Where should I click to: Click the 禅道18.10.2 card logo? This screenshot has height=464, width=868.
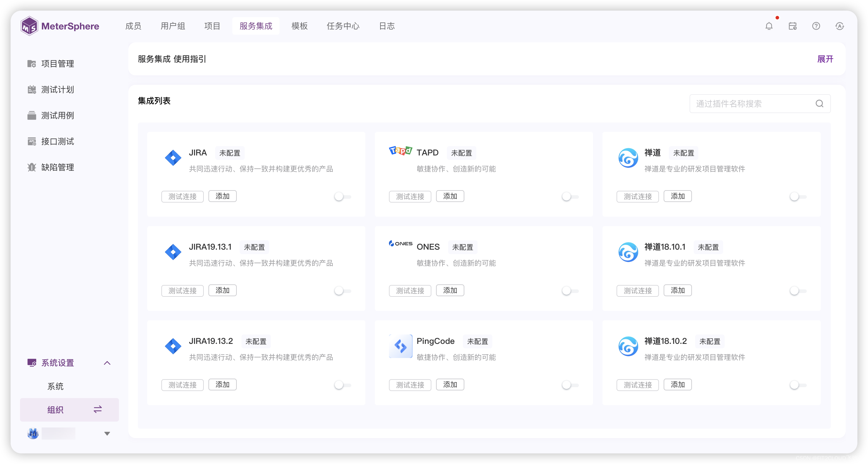coord(628,346)
